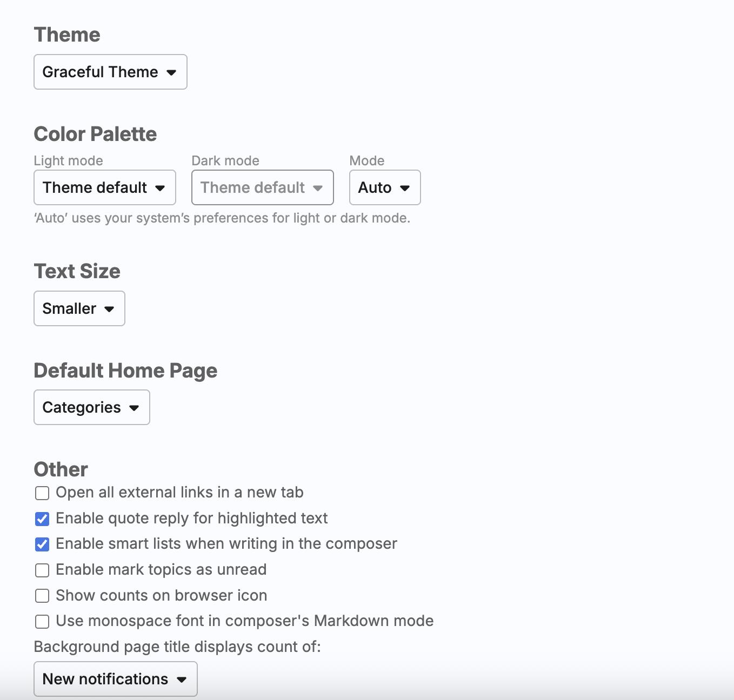The image size is (734, 700).
Task: Click the caret arrow next to Auto
Action: (x=405, y=188)
